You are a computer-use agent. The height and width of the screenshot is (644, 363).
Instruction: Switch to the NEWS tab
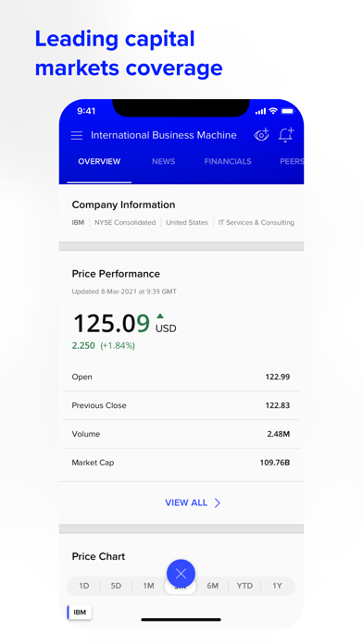click(164, 161)
